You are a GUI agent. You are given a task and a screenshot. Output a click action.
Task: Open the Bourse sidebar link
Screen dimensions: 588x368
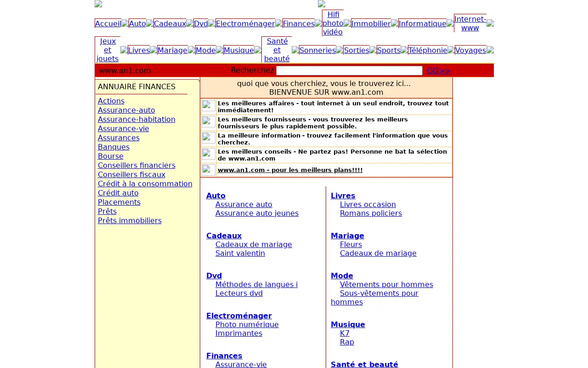[x=111, y=156]
